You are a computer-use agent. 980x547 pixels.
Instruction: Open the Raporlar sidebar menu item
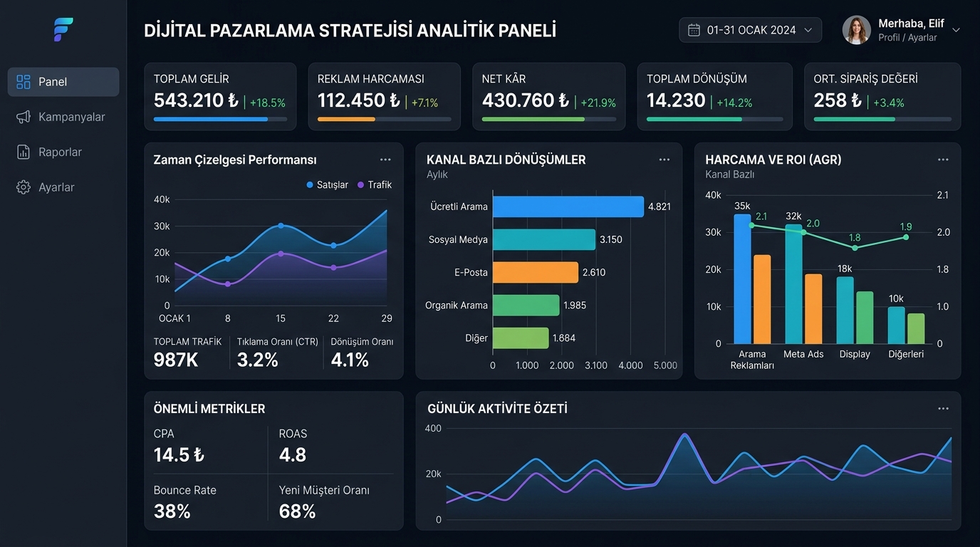tap(63, 152)
